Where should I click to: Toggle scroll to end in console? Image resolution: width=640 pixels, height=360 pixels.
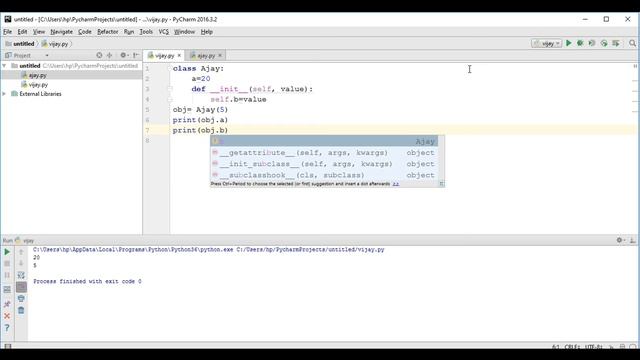[x=21, y=287]
